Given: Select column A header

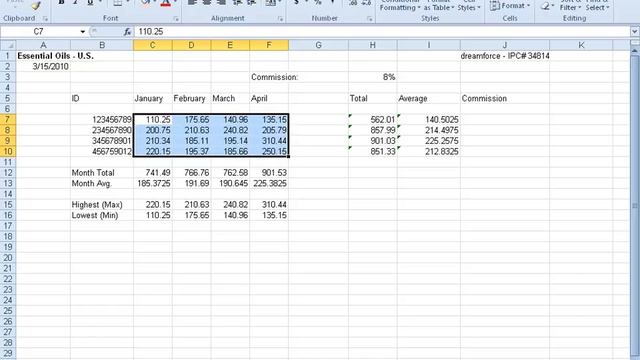Looking at the screenshot, I should (x=43, y=45).
